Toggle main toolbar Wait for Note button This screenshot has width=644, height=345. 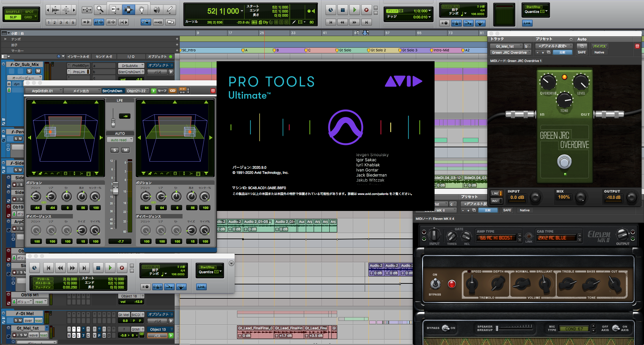coord(444,23)
